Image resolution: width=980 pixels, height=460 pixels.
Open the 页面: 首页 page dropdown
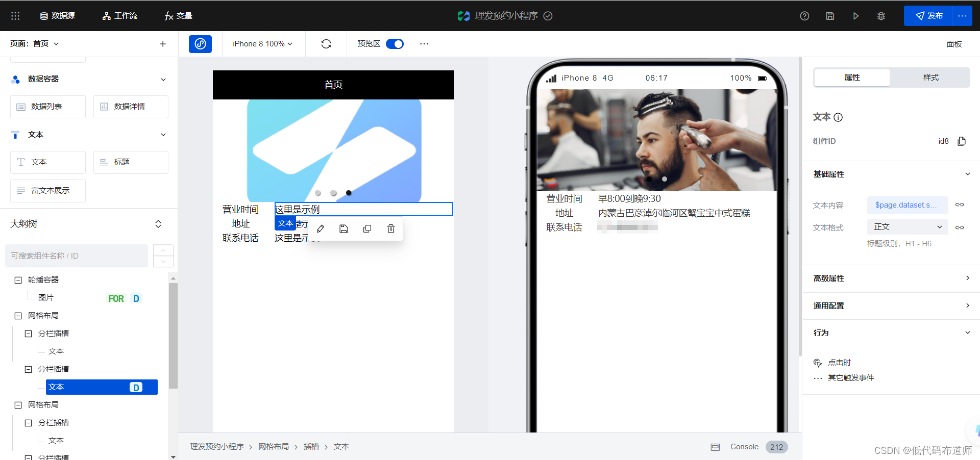click(x=35, y=44)
